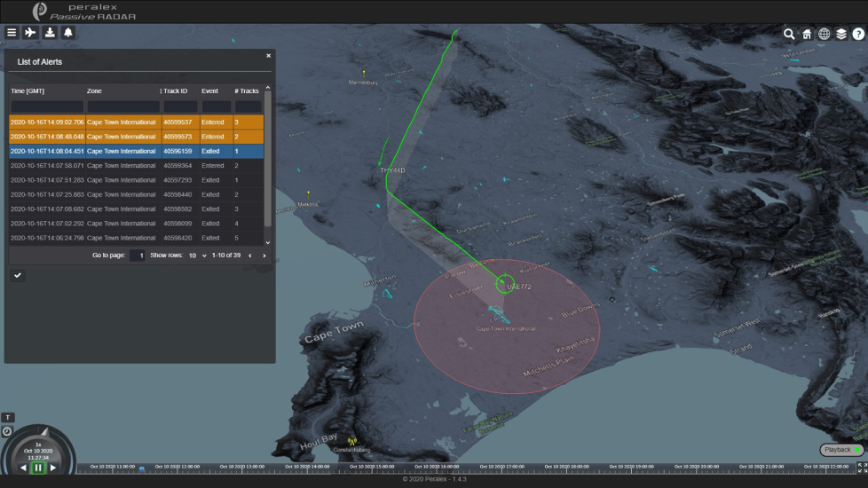This screenshot has width=868, height=488.
Task: Click the magnifier search icon
Action: tap(789, 34)
